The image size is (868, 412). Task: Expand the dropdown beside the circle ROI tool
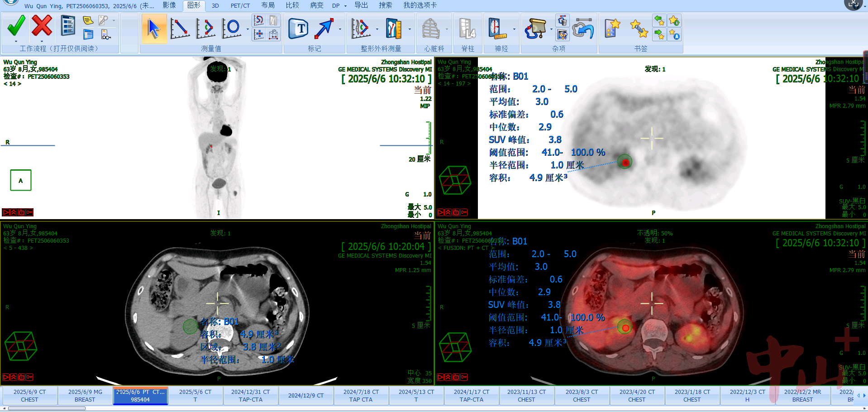tap(248, 29)
